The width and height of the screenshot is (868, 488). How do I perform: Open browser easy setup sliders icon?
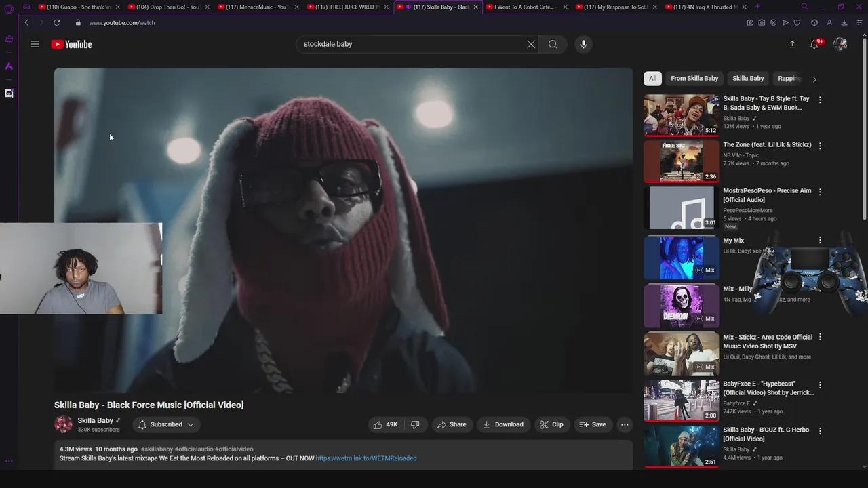point(858,22)
